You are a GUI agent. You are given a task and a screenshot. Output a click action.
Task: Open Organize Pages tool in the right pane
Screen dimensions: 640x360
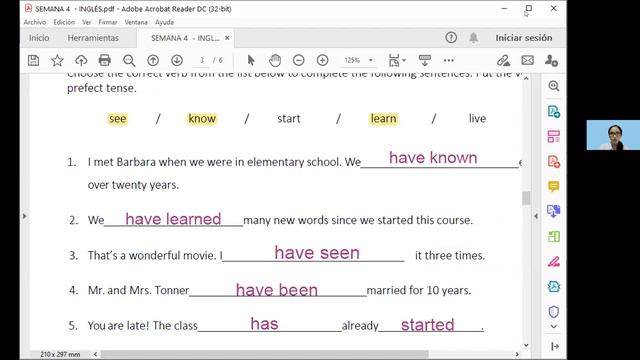pos(554,136)
